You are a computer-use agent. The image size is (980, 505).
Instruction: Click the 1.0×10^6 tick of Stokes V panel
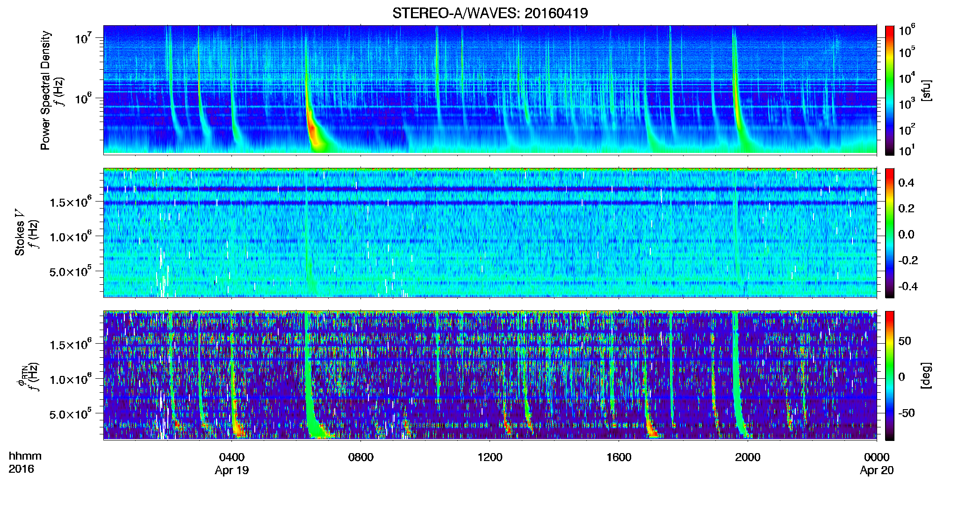(71, 236)
